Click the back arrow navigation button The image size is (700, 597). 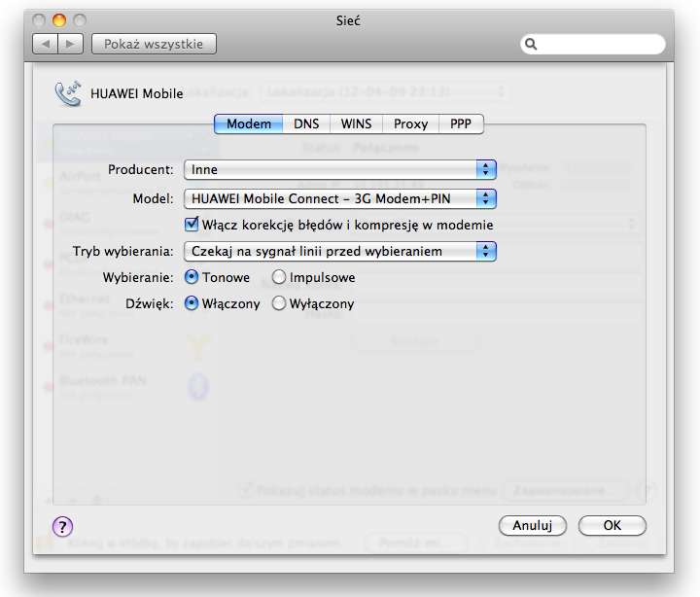45,44
